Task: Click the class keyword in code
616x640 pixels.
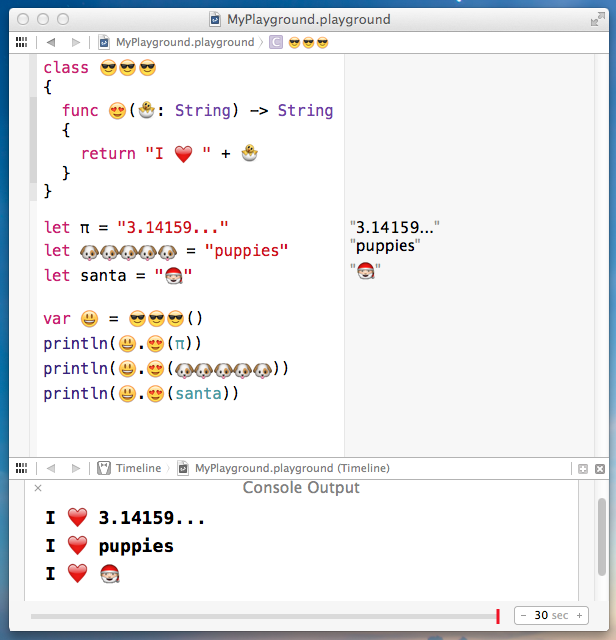Action: [66, 67]
